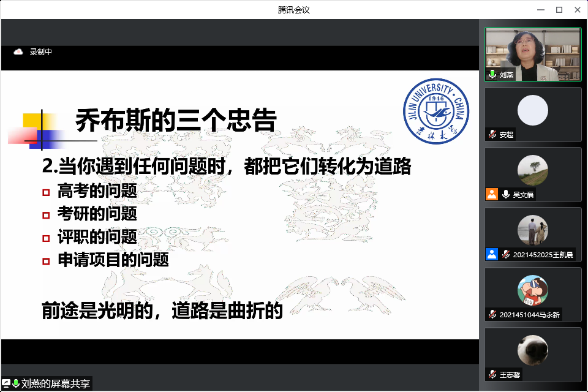
Task: Click the cloud recording icon
Action: click(x=18, y=52)
